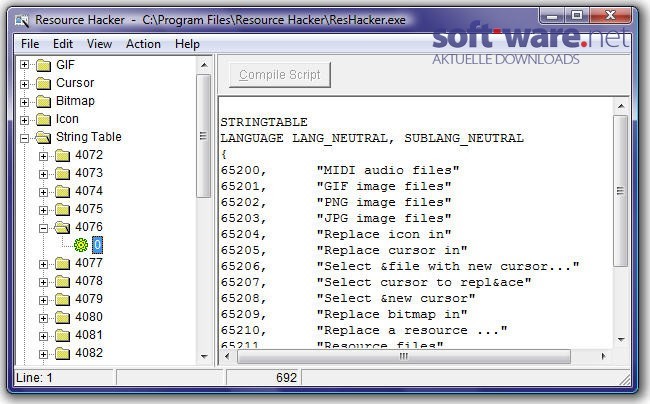
Task: Click the green gear resource icon
Action: 81,245
